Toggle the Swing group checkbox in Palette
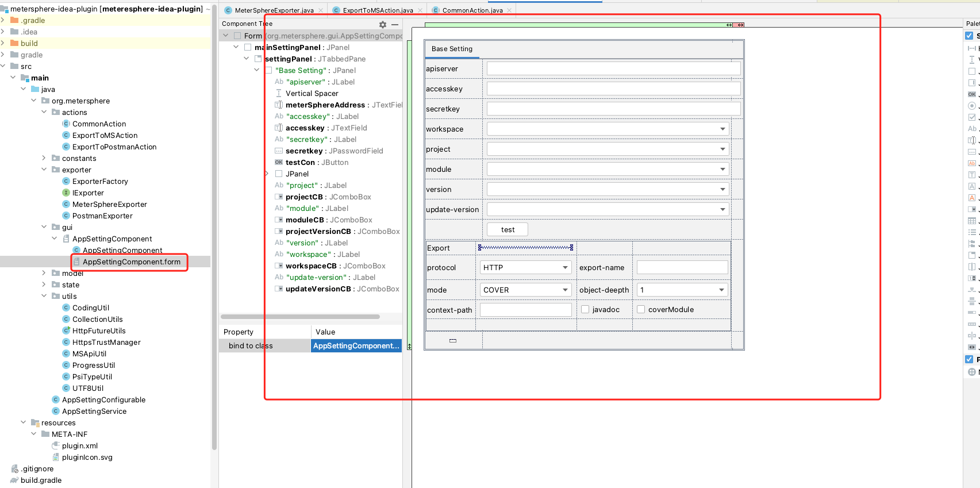This screenshot has height=488, width=980. (x=969, y=36)
